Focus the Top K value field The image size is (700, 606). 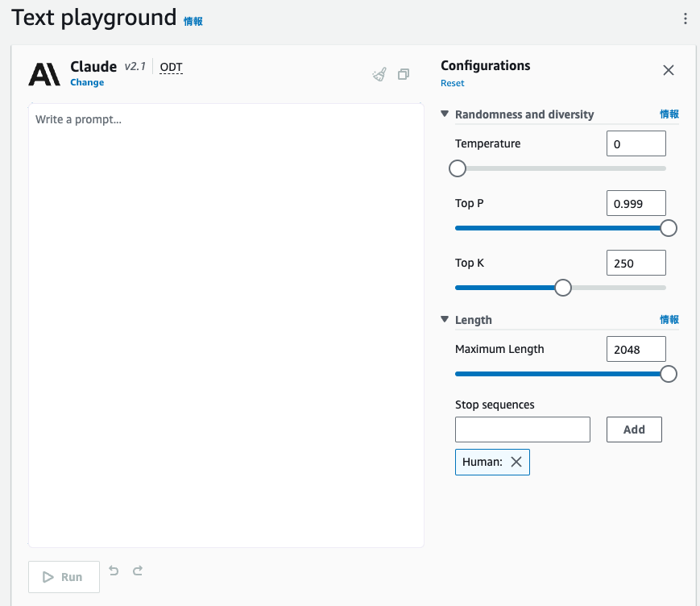pos(636,263)
